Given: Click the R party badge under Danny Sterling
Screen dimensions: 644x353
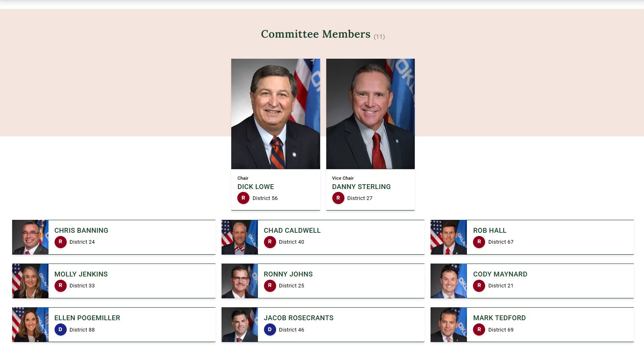Looking at the screenshot, I should (x=338, y=198).
